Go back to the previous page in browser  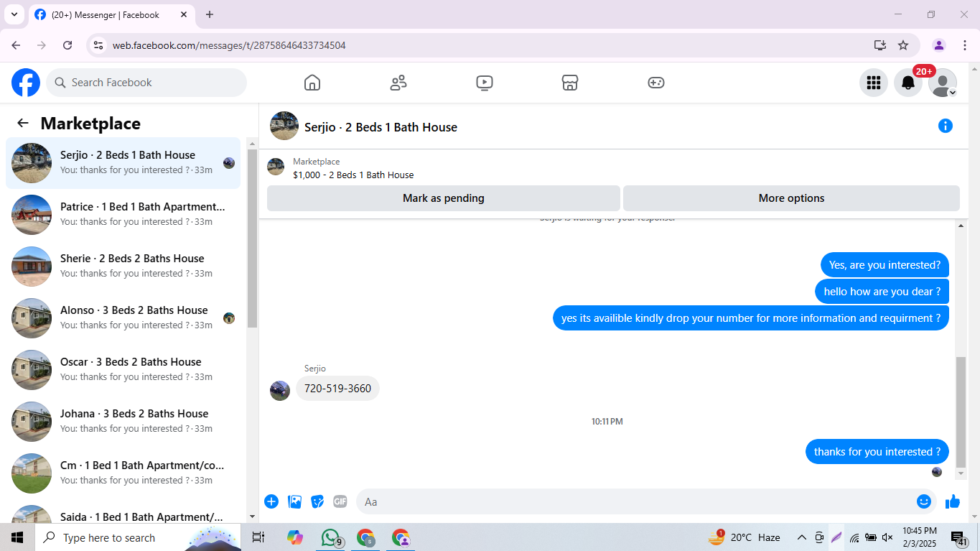tap(16, 45)
